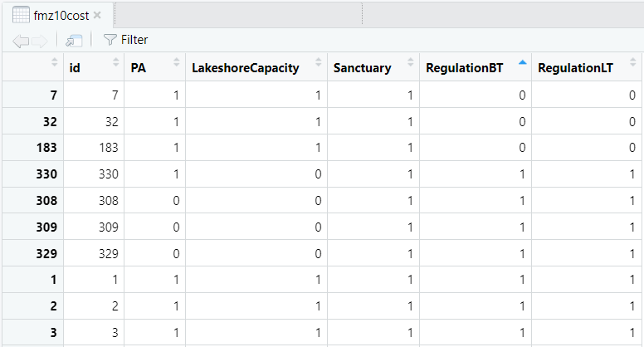
Task: Click the Filter funnel button
Action: click(125, 40)
